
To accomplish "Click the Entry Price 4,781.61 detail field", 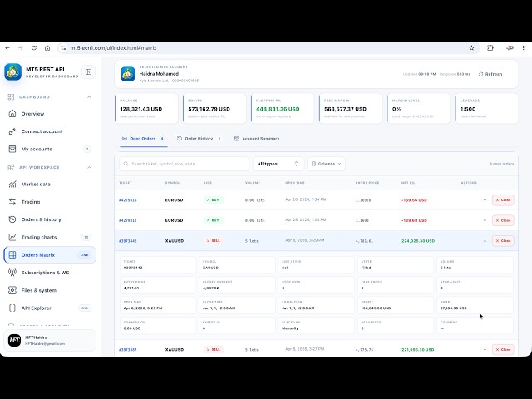I will pos(158,285).
